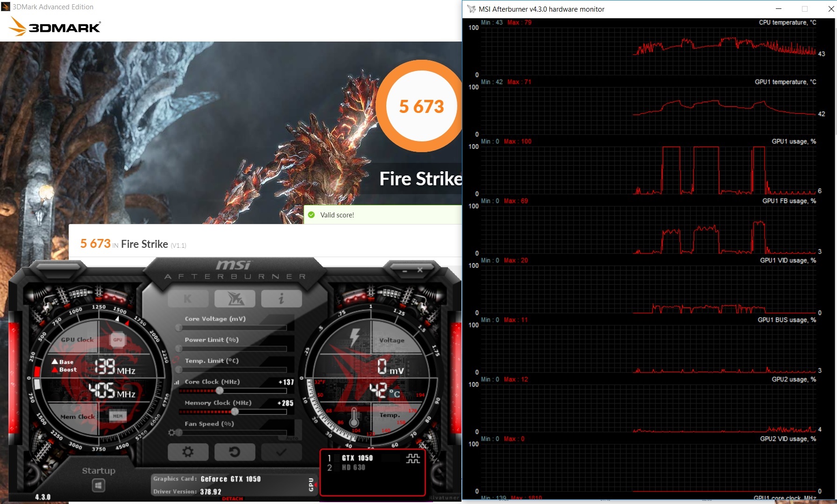Reset settings with the circular arrow
837x504 pixels.
235,452
